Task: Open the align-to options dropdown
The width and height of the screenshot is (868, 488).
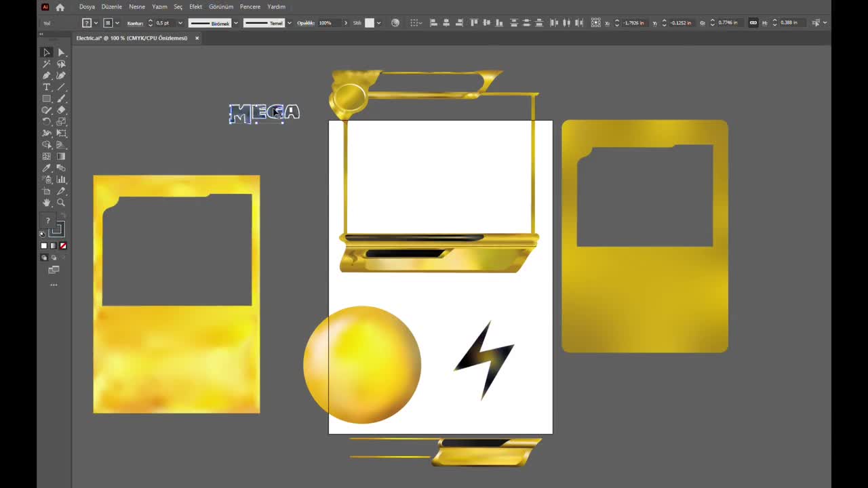Action: (x=415, y=22)
